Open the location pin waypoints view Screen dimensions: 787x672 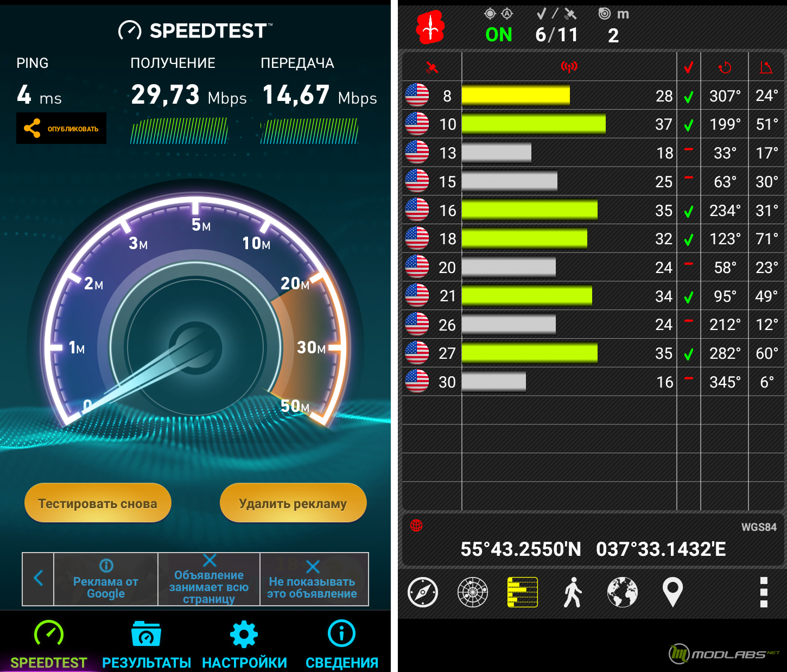tap(672, 592)
